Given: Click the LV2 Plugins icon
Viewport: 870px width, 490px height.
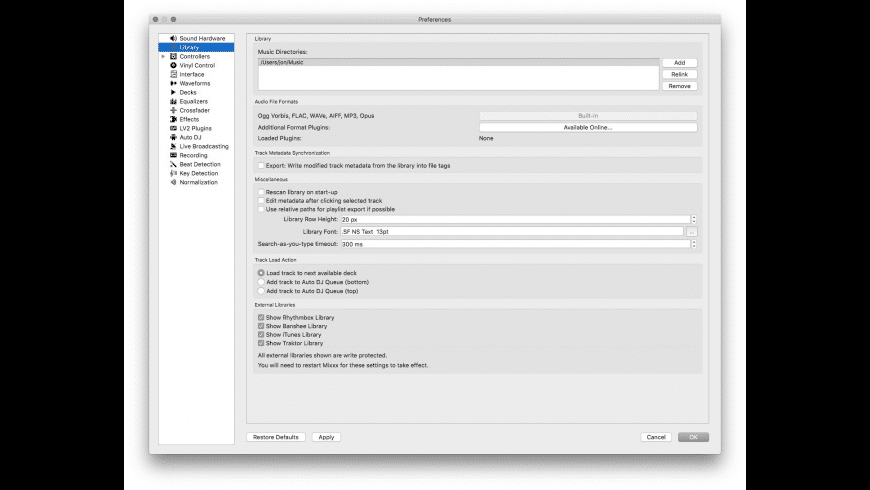Looking at the screenshot, I should coord(173,128).
